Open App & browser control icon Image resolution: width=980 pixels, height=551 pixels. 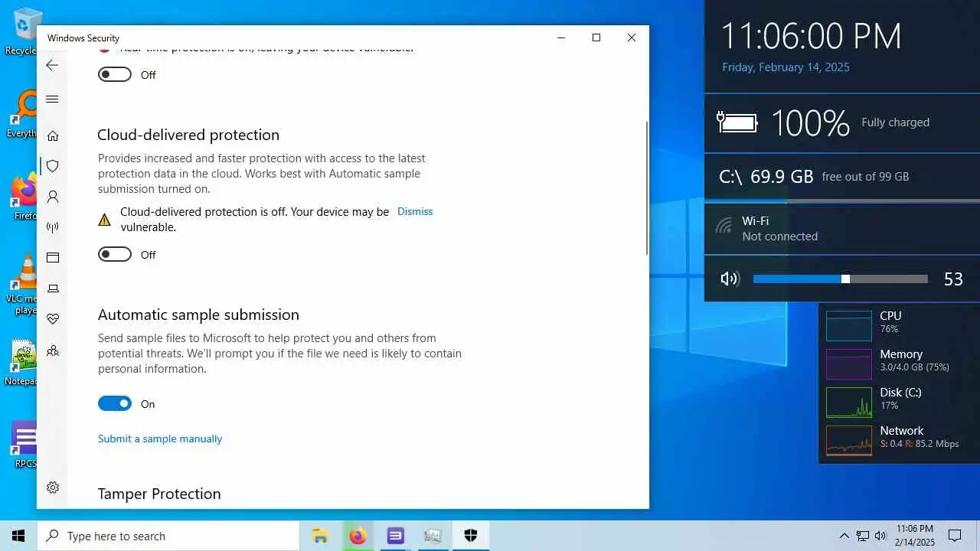pos(53,258)
